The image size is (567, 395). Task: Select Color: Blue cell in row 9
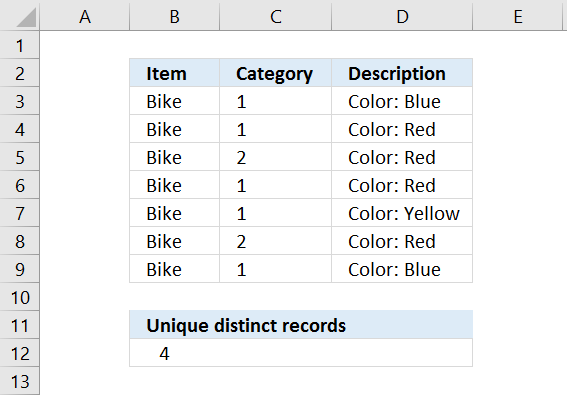click(402, 269)
